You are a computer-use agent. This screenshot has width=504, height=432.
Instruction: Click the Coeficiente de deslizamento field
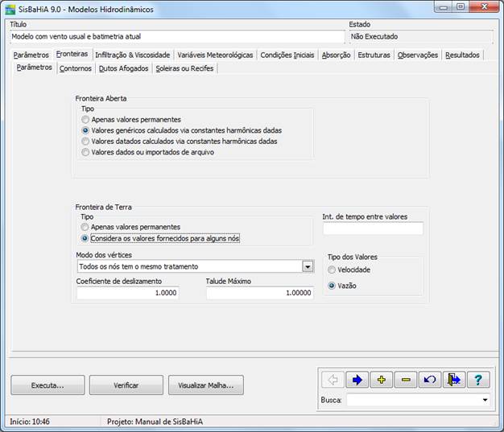tap(127, 293)
